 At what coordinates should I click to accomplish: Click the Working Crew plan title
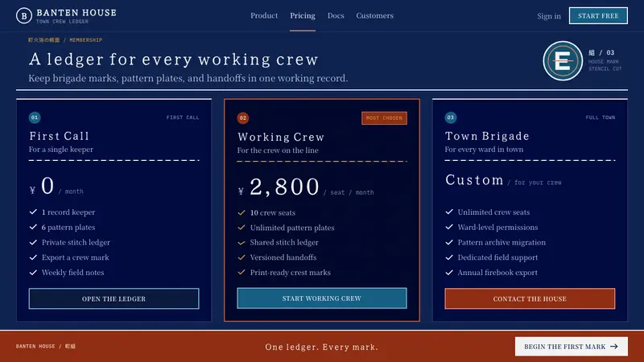(281, 137)
